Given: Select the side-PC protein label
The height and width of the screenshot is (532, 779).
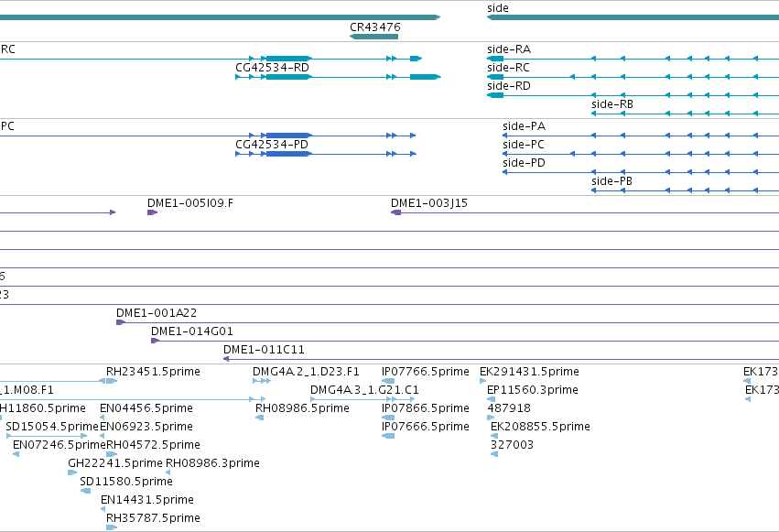Looking at the screenshot, I should pyautogui.click(x=524, y=145).
